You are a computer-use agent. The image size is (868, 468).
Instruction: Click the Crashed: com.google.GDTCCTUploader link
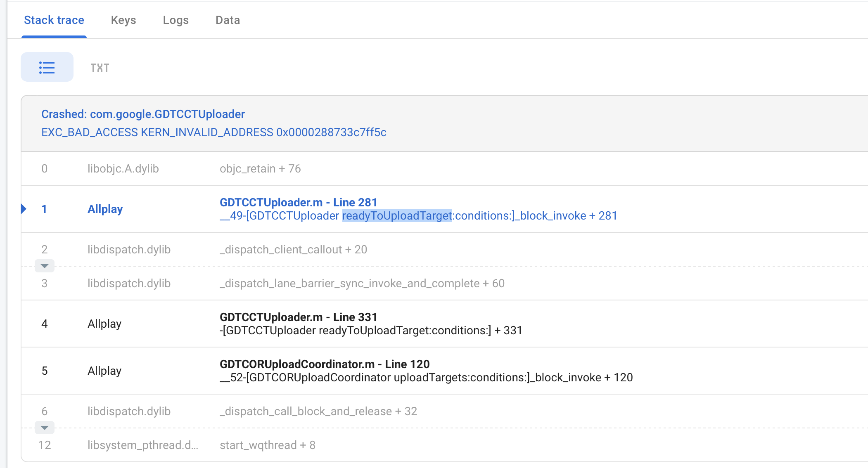pos(143,114)
